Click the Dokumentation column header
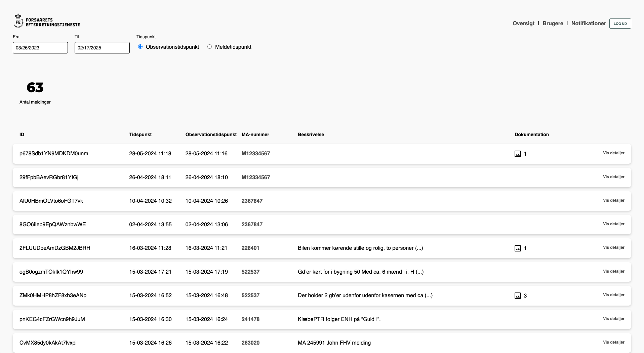Viewport: 644px width, 353px height. click(x=532, y=134)
